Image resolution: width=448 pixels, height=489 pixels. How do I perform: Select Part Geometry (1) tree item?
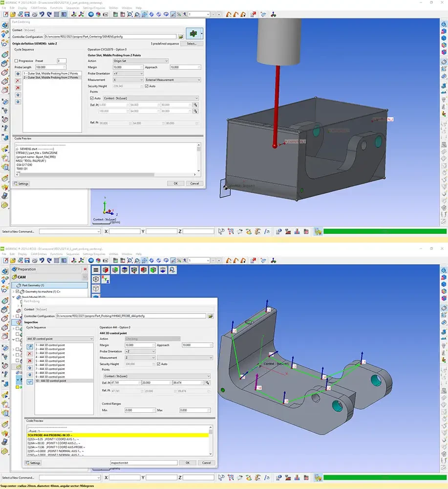click(x=49, y=286)
